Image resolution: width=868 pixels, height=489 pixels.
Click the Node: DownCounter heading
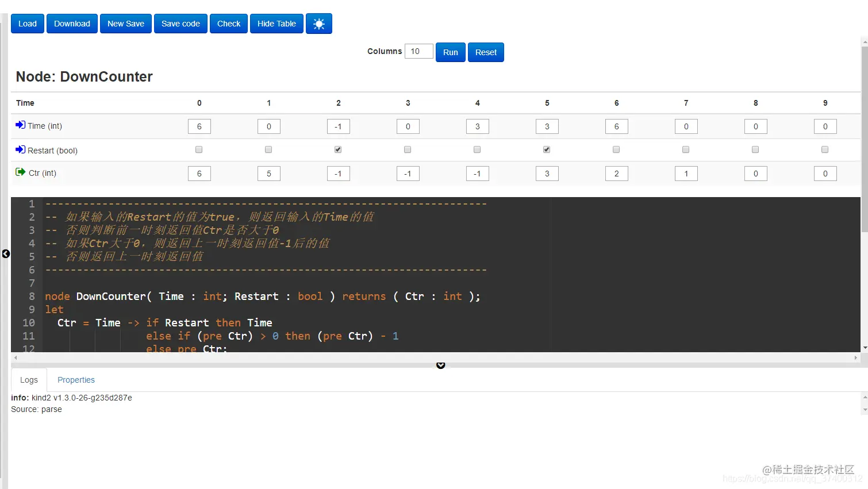pos(85,76)
